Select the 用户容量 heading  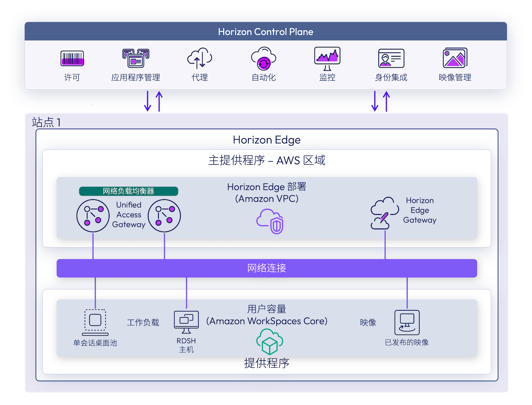[267, 309]
